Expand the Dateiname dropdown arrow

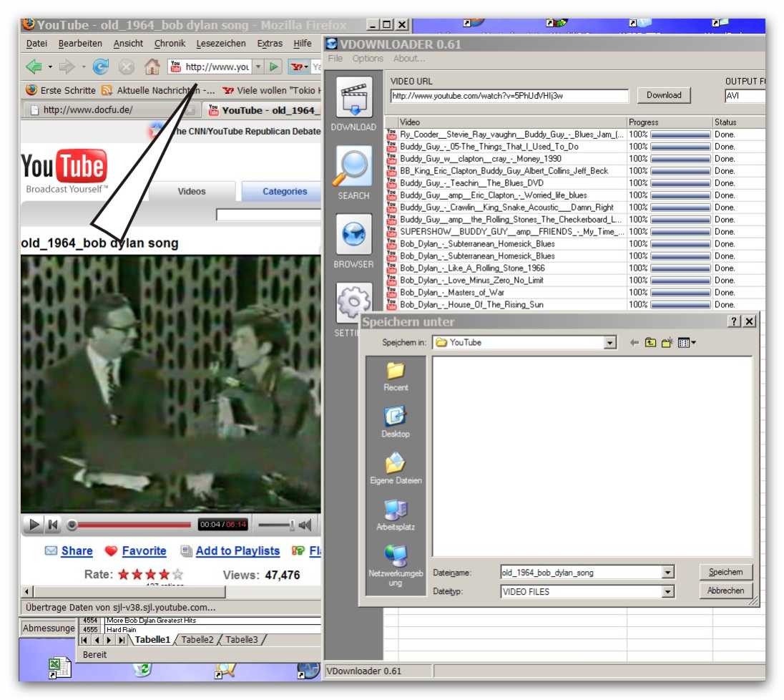coord(667,573)
